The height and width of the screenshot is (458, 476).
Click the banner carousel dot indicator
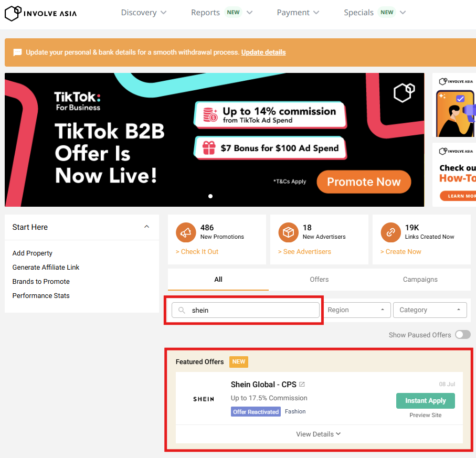210,196
